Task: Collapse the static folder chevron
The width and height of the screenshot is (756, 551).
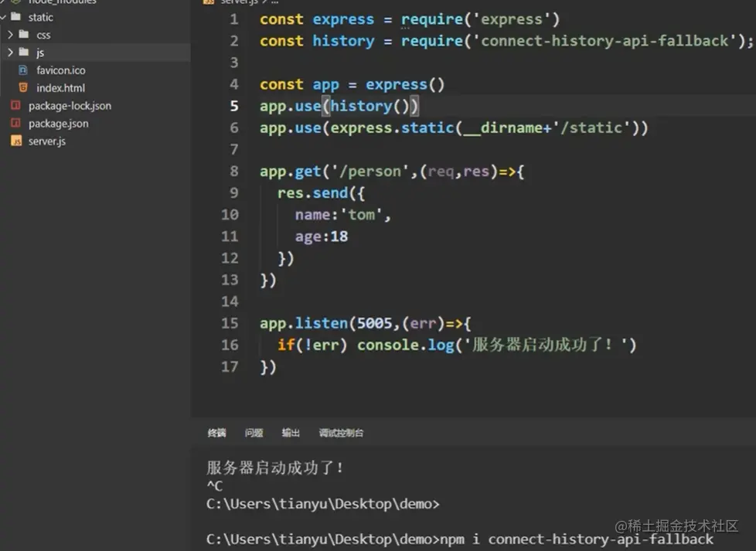Action: [3, 17]
